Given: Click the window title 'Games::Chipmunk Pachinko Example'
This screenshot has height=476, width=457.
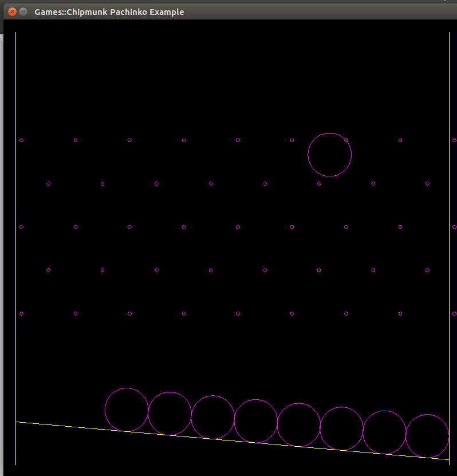Looking at the screenshot, I should pyautogui.click(x=109, y=12).
